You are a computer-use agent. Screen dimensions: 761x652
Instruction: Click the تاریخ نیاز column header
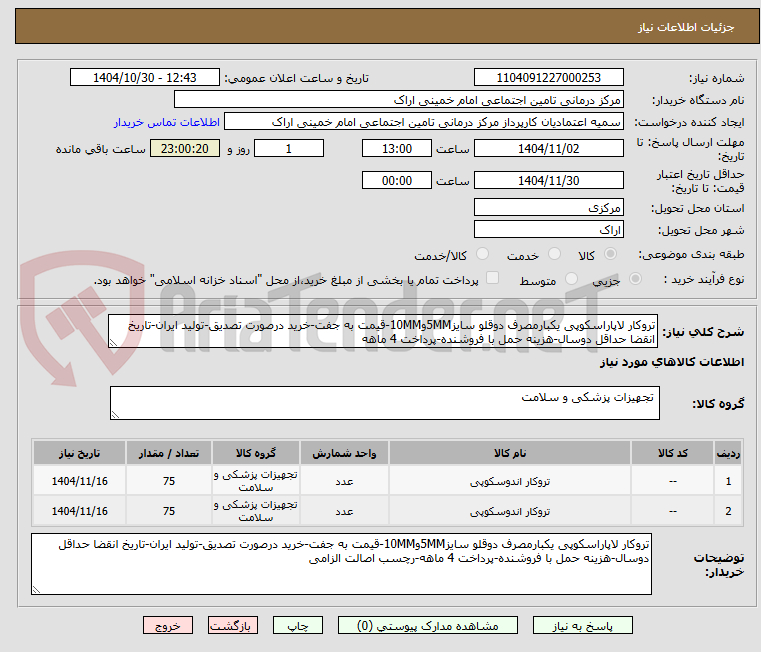click(80, 453)
